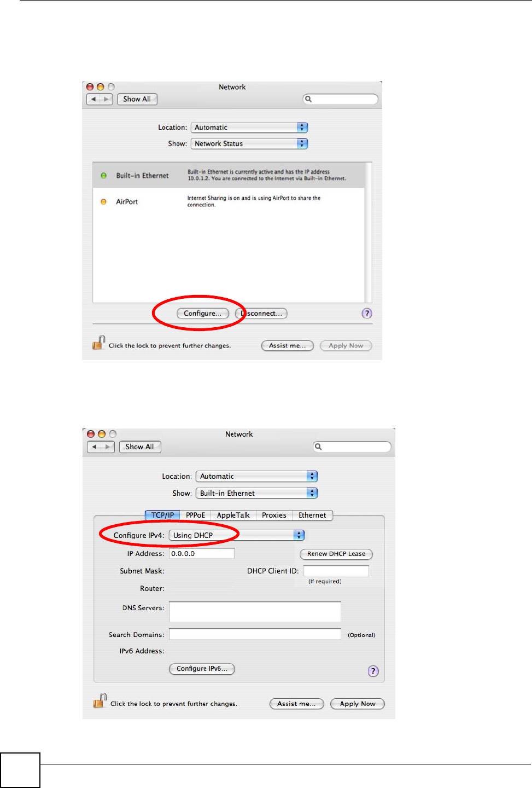Open help via the purple question mark beside Configure IPv6

pos(373,671)
